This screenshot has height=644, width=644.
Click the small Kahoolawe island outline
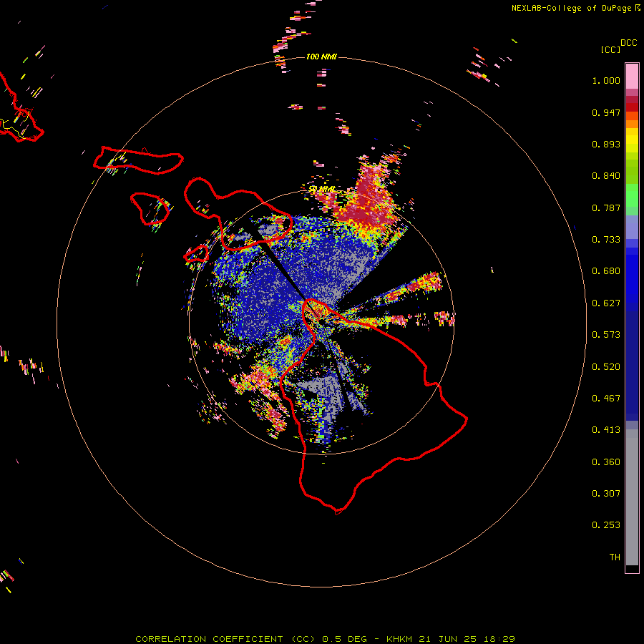click(196, 254)
